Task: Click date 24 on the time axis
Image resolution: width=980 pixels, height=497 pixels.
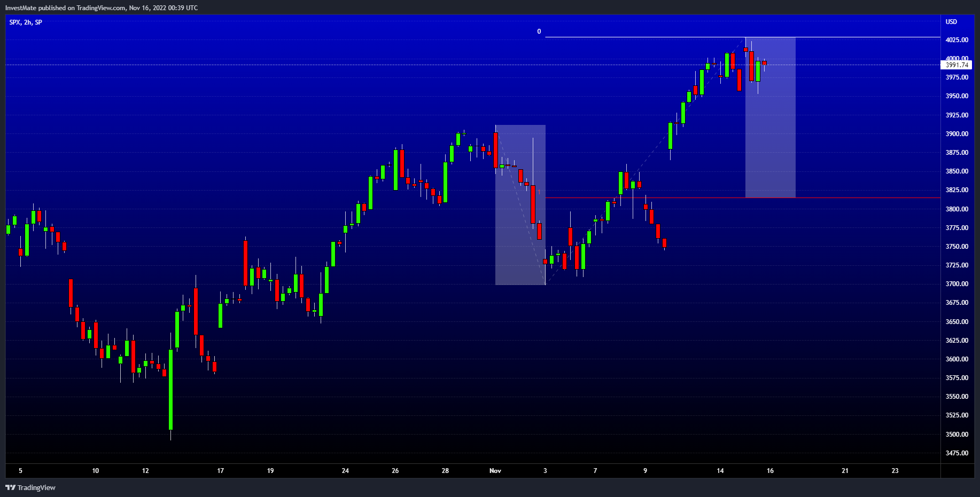Action: 346,471
